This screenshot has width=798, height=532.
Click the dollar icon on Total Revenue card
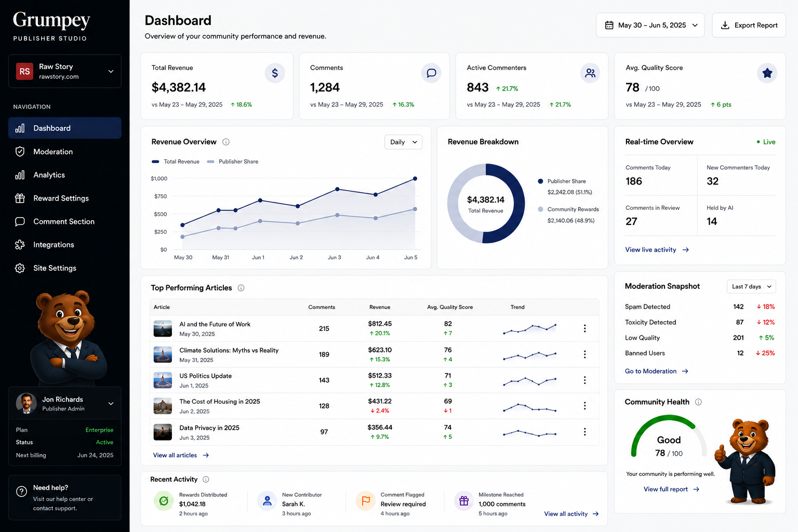(275, 73)
